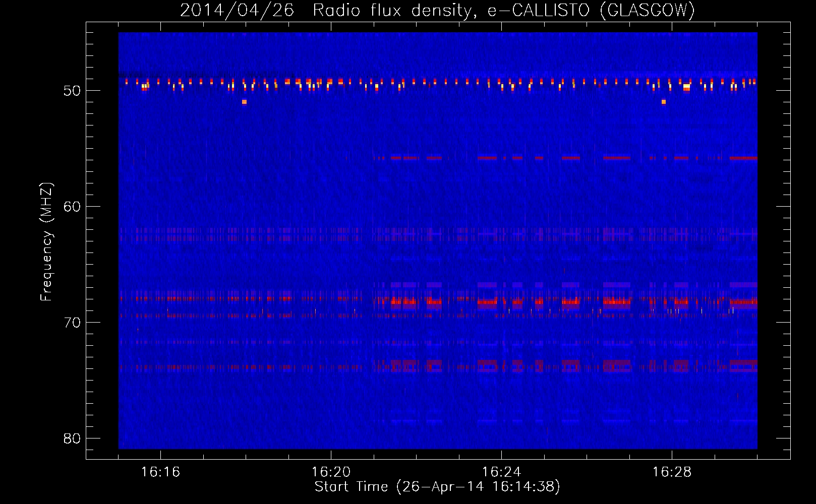The width and height of the screenshot is (816, 504).
Task: Click the 16:20 time tick label
Action: pyautogui.click(x=331, y=472)
